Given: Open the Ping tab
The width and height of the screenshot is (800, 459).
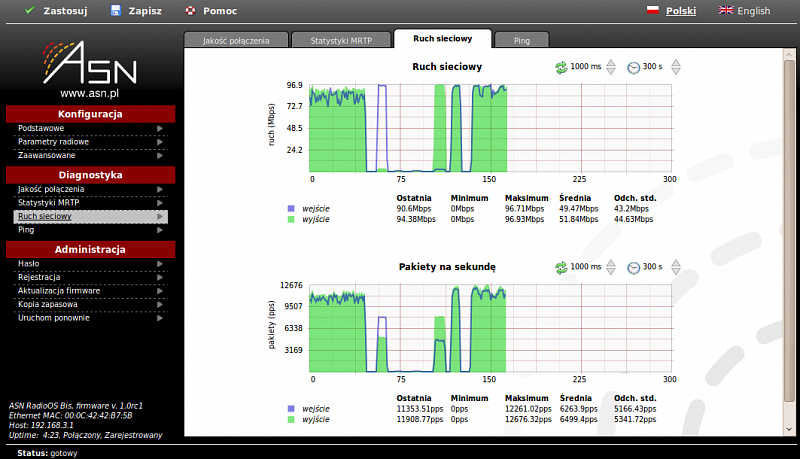Looking at the screenshot, I should click(x=522, y=40).
